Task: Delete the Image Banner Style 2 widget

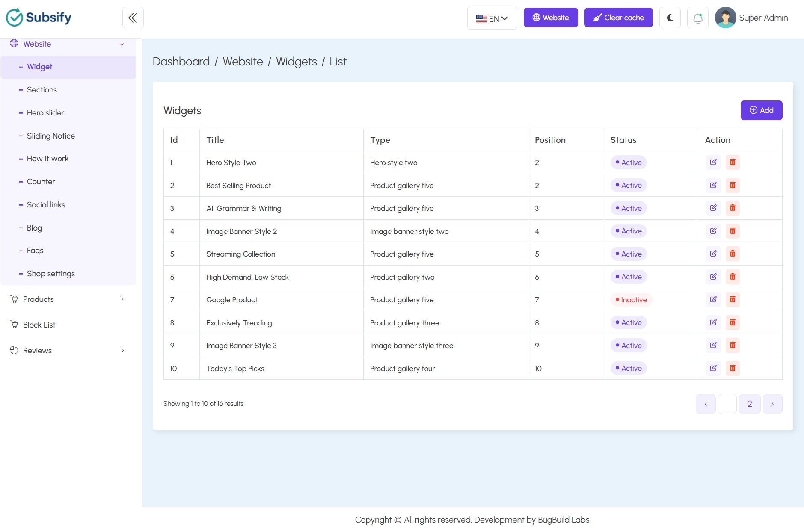Action: tap(733, 231)
